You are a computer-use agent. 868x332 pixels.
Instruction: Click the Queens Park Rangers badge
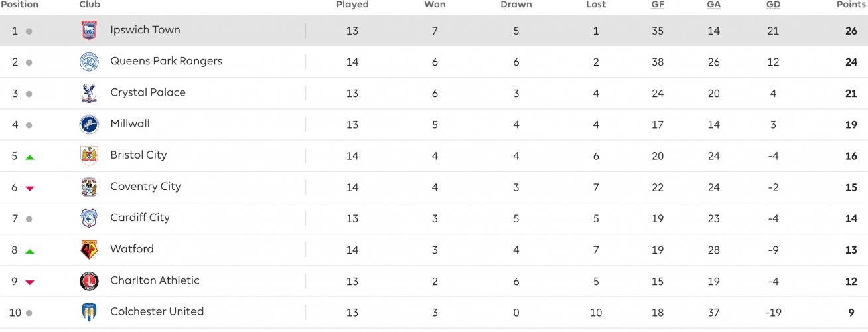(89, 62)
